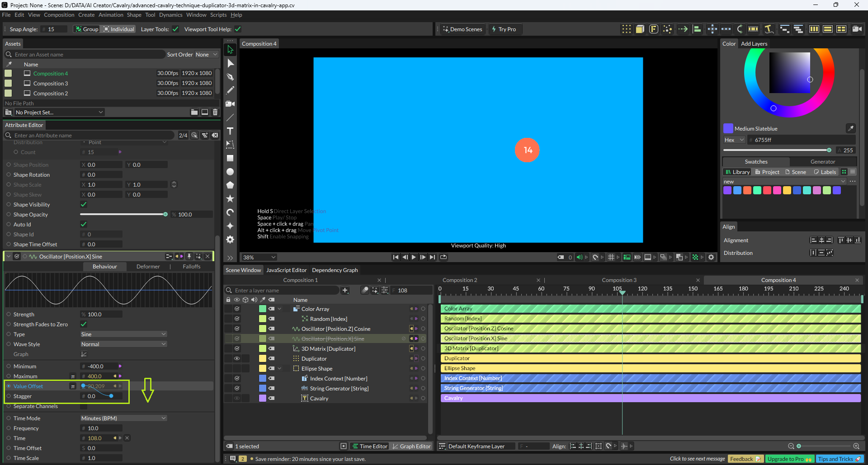The height and width of the screenshot is (465, 868).
Task: Disable the Strength Fades to Zero checkbox
Action: (x=84, y=324)
